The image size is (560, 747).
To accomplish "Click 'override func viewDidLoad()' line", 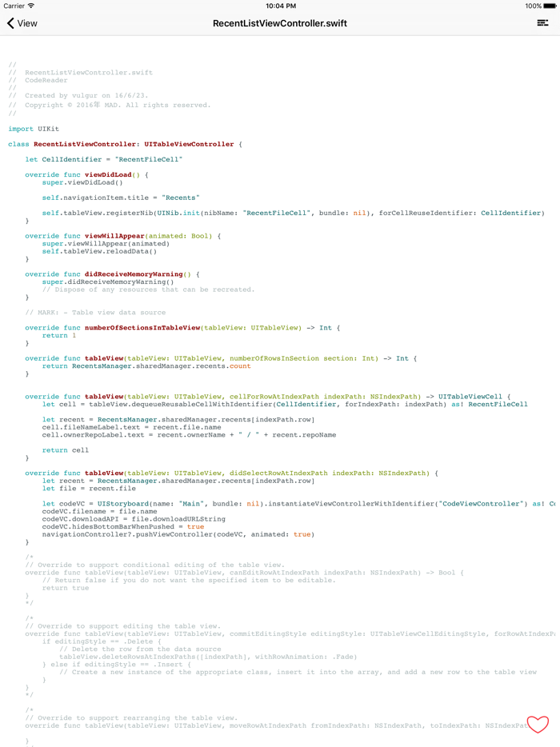I will [86, 174].
